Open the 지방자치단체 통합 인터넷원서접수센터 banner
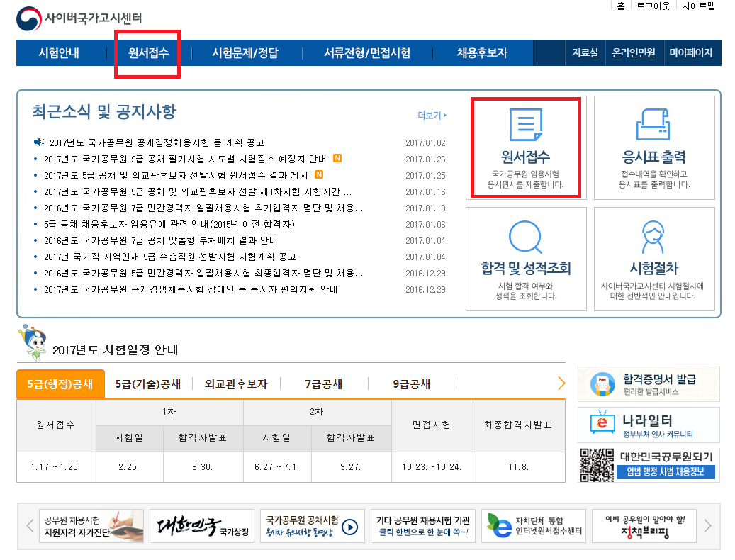The width and height of the screenshot is (735, 560). point(533,526)
